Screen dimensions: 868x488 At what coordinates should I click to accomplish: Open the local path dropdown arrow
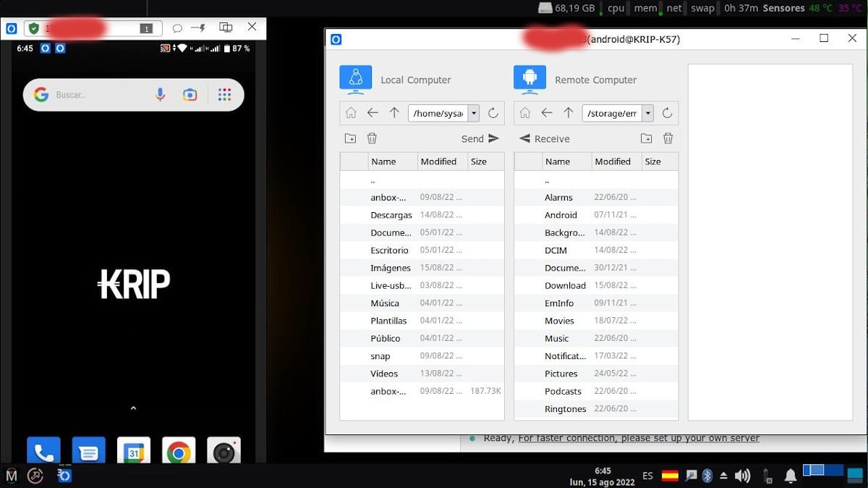474,113
